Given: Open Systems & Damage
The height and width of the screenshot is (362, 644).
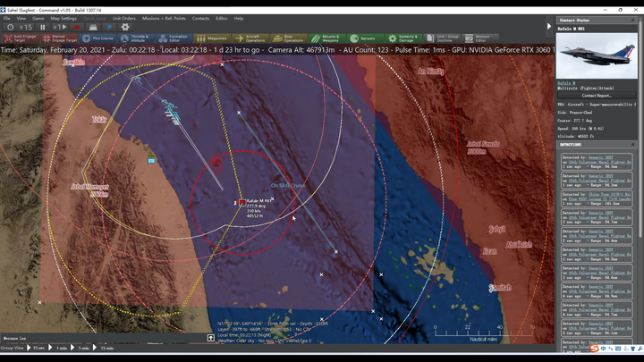Looking at the screenshot, I should [x=403, y=38].
